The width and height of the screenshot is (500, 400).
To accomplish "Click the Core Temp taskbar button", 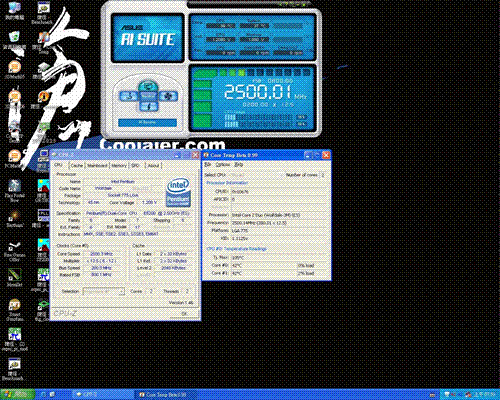I will (166, 395).
